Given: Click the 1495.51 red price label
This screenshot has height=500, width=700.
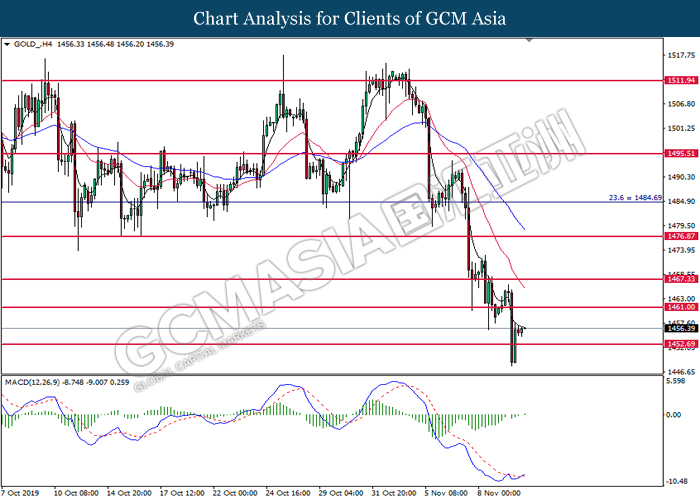Looking at the screenshot, I should pos(681,153).
